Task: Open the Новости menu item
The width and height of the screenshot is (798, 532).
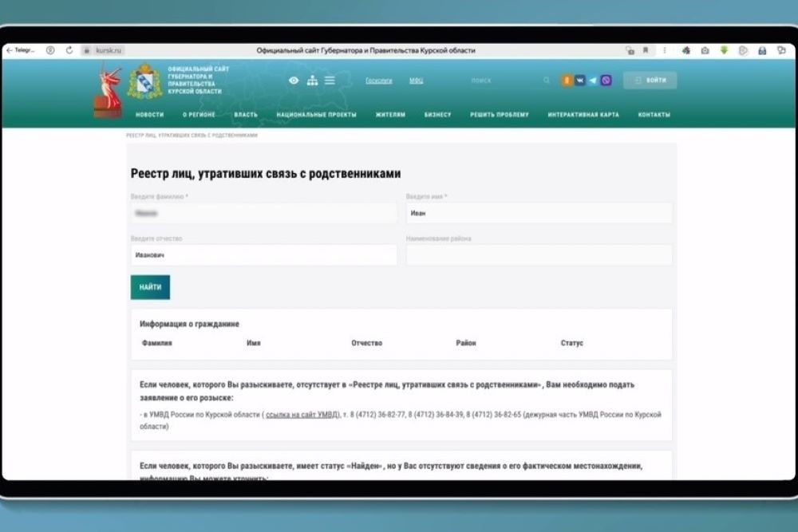Action: tap(149, 115)
